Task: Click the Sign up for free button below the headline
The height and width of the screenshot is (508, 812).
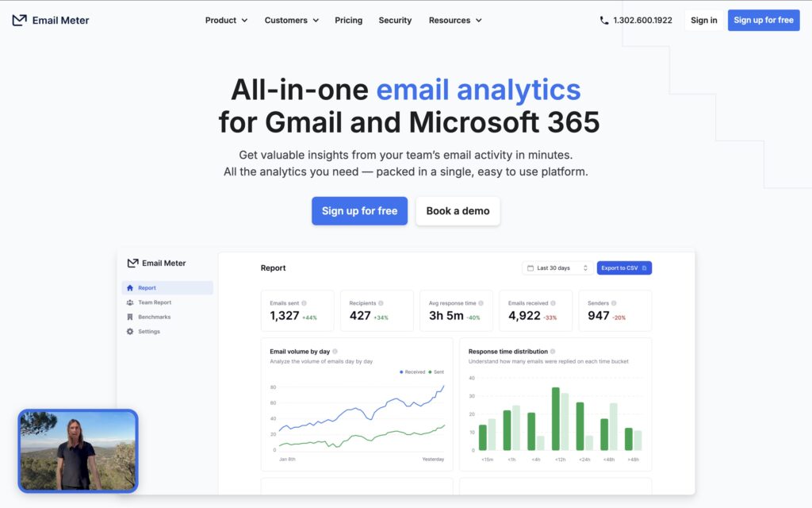Action: (359, 211)
